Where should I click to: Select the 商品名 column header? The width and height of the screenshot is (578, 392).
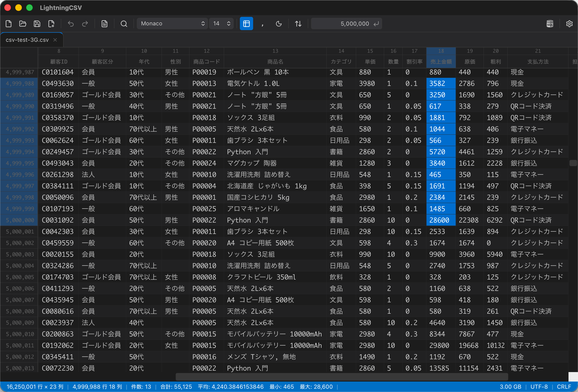click(x=275, y=61)
